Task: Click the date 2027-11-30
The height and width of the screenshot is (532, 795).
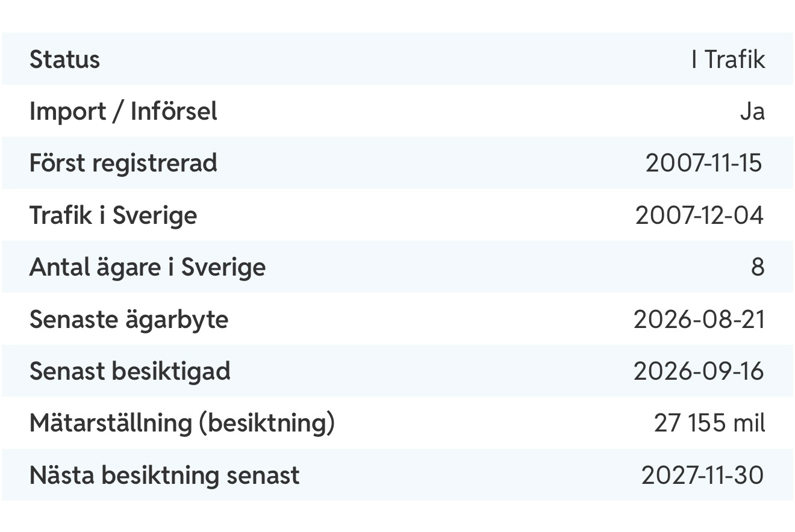Action: click(x=703, y=475)
